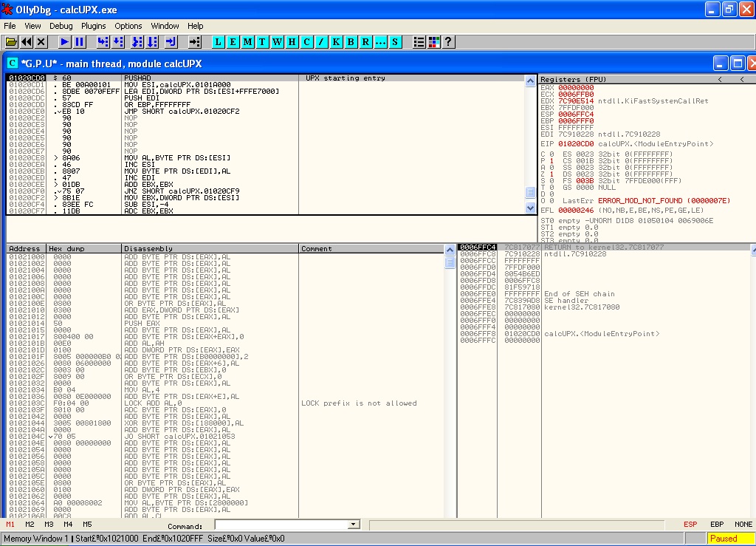
Task: Toggle the P flag value in registers
Action: click(551, 161)
